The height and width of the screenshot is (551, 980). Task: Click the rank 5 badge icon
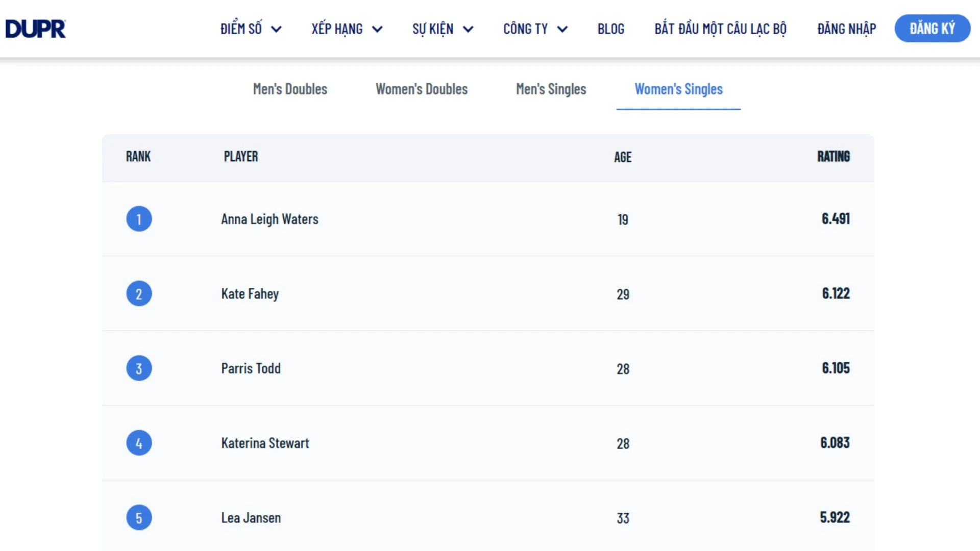[x=139, y=518]
